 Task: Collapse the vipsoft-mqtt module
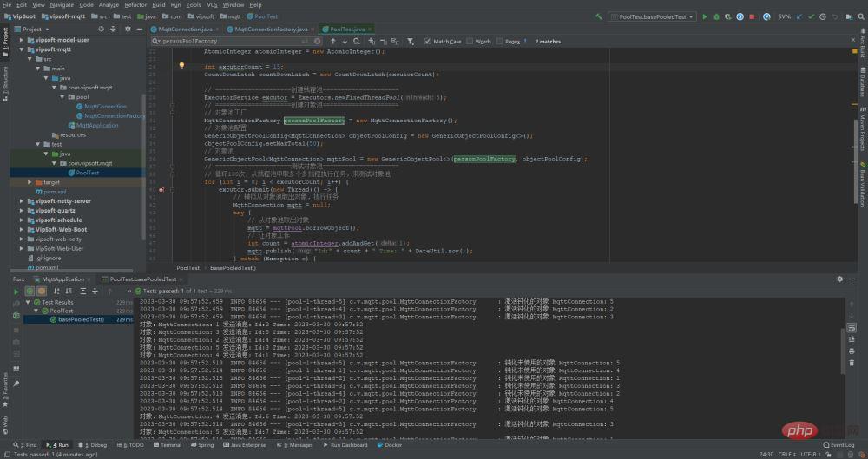tap(22, 49)
